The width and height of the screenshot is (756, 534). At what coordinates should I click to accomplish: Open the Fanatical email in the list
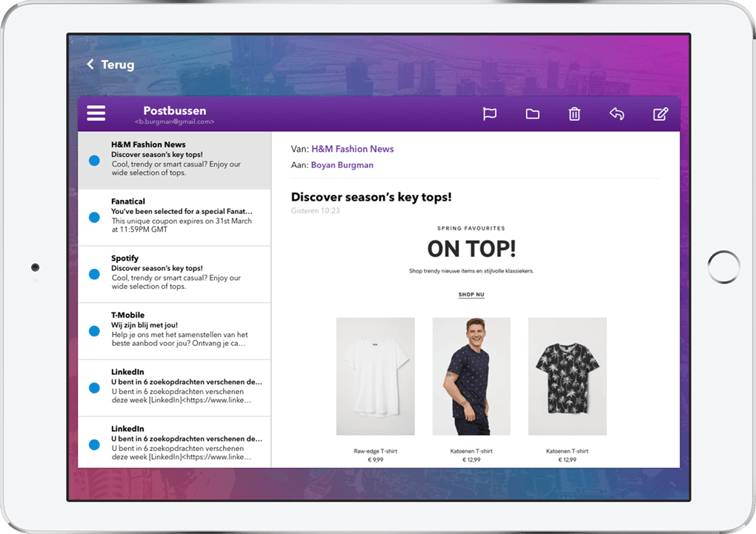(x=174, y=217)
